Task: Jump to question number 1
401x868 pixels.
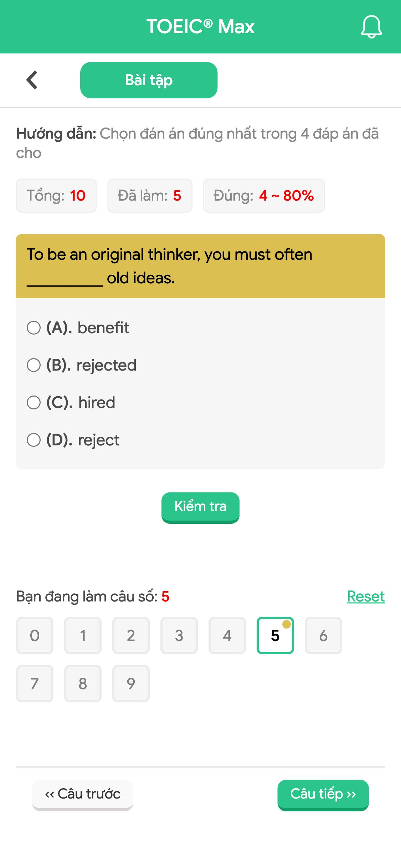Action: [83, 635]
